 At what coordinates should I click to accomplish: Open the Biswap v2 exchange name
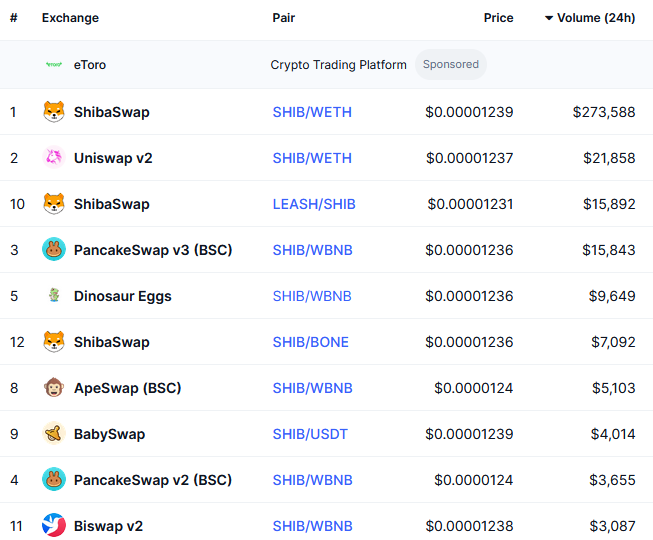pos(108,526)
